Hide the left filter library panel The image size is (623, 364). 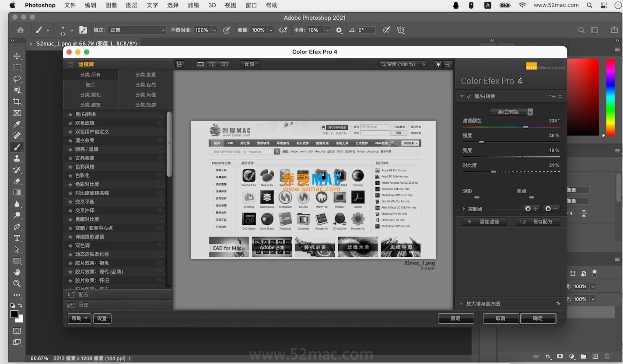tap(179, 64)
